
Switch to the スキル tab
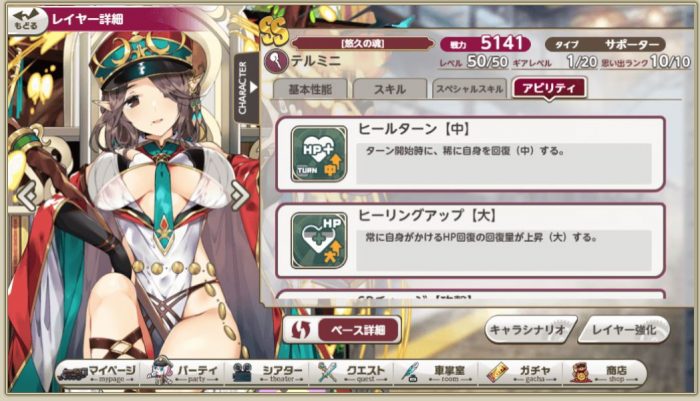[x=390, y=89]
